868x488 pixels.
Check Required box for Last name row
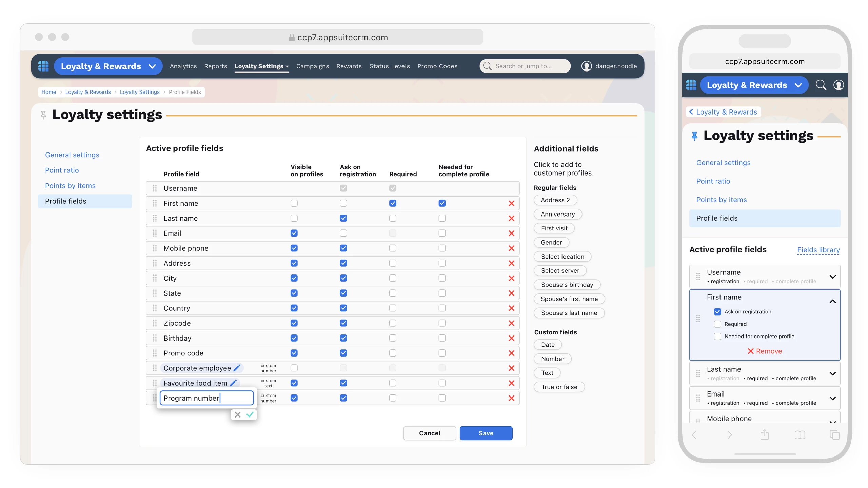click(393, 218)
